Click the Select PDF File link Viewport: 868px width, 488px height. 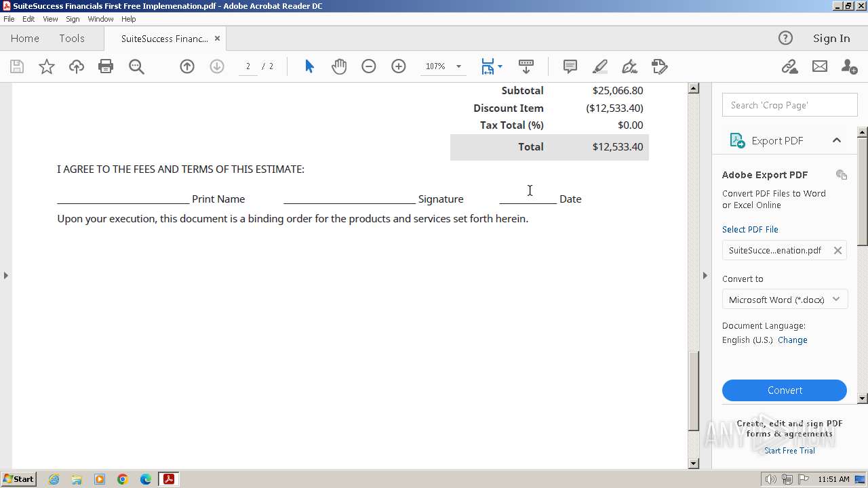point(750,229)
